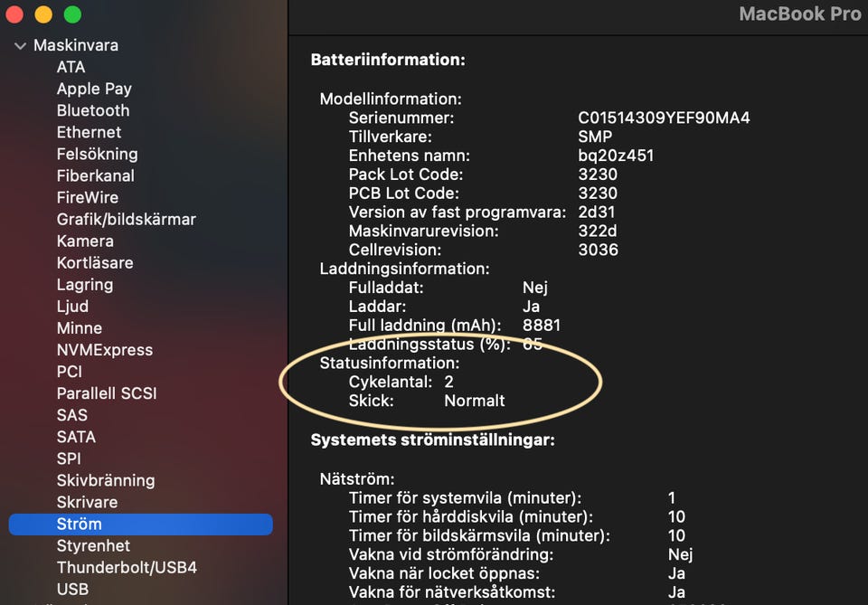Select Grafik/bildskärmar in the list
868x605 pixels.
(x=126, y=219)
